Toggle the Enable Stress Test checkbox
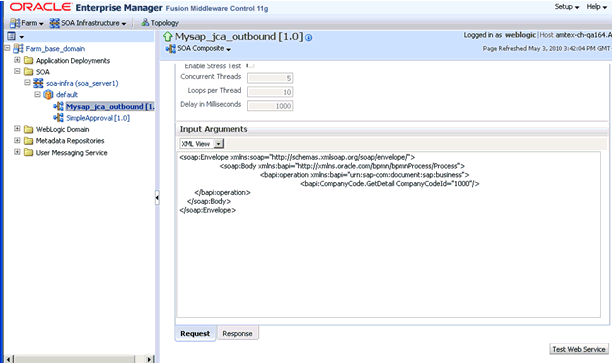The image size is (612, 363). 251,65
